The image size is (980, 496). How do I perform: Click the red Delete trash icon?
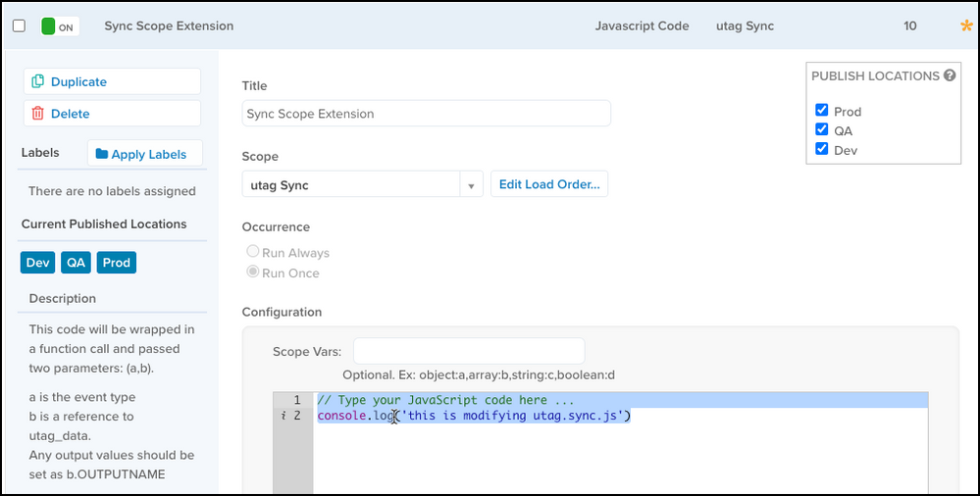click(x=38, y=114)
